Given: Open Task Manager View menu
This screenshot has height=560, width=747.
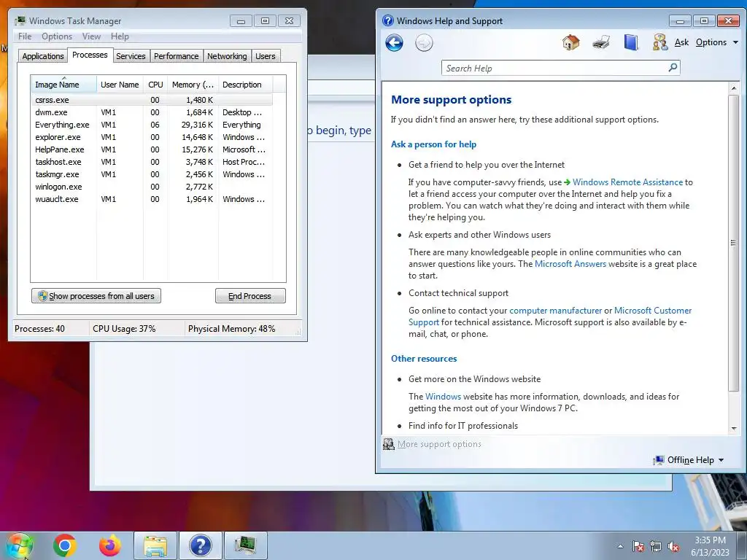Looking at the screenshot, I should point(91,36).
